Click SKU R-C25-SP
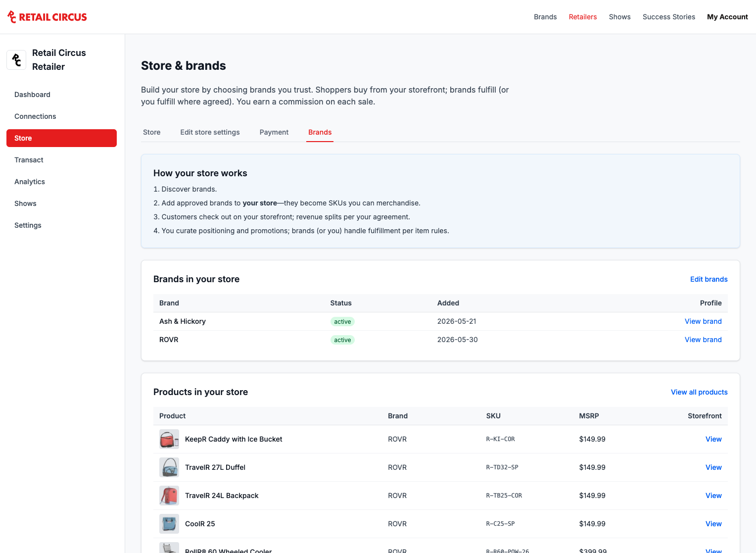 coord(501,524)
